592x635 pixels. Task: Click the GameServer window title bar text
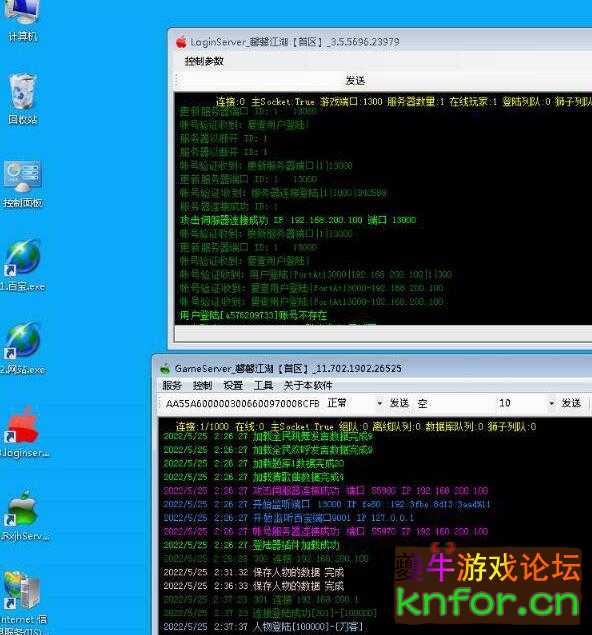(288, 369)
